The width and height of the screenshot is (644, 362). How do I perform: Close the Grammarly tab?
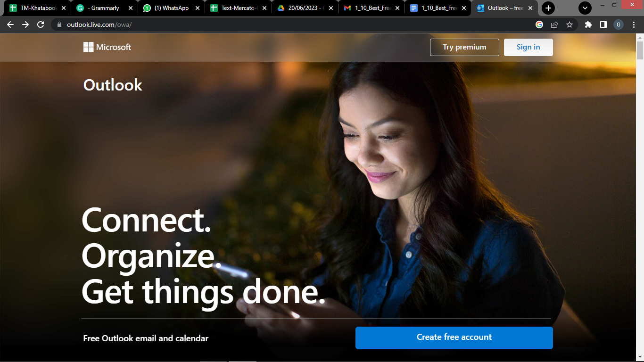pyautogui.click(x=131, y=8)
